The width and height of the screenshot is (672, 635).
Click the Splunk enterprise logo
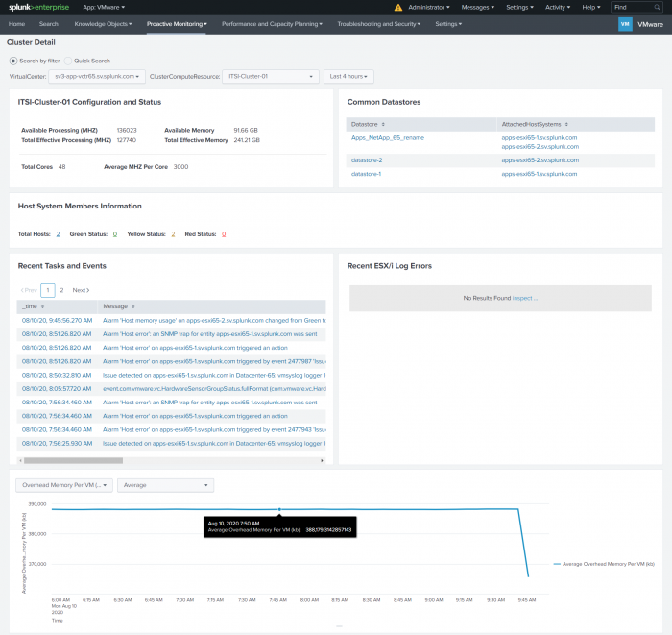click(x=38, y=7)
